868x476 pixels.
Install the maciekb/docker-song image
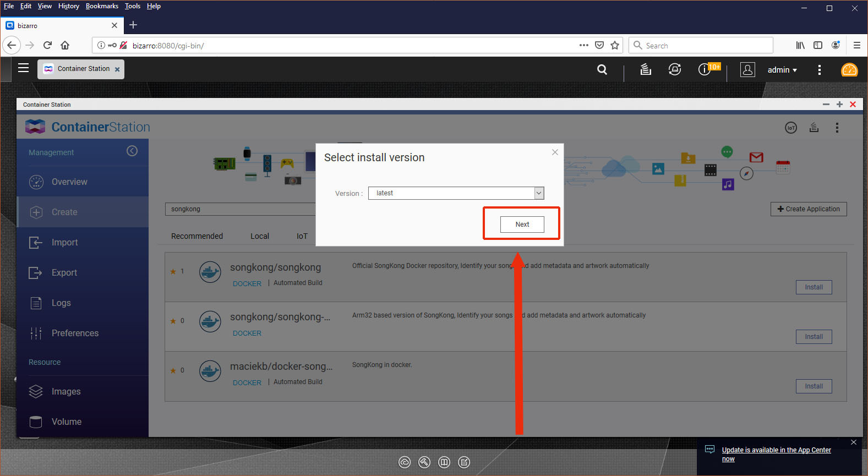click(x=814, y=386)
